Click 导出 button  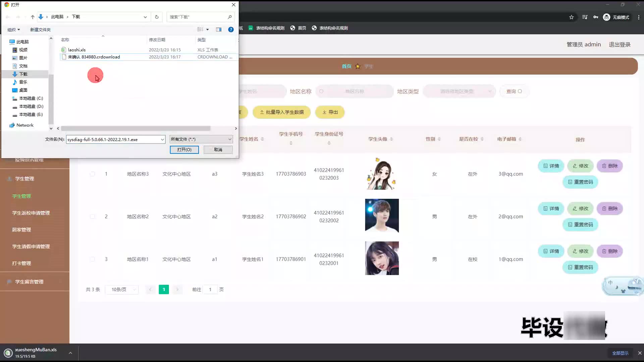pos(330,112)
